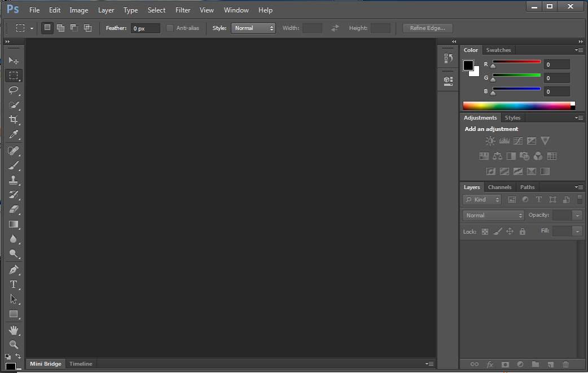Viewport: 588px width, 373px height.
Task: Add a Levels adjustment
Action: coord(504,141)
